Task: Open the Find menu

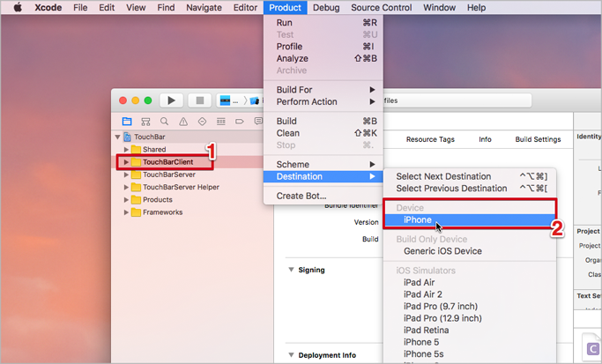Action: [x=166, y=7]
